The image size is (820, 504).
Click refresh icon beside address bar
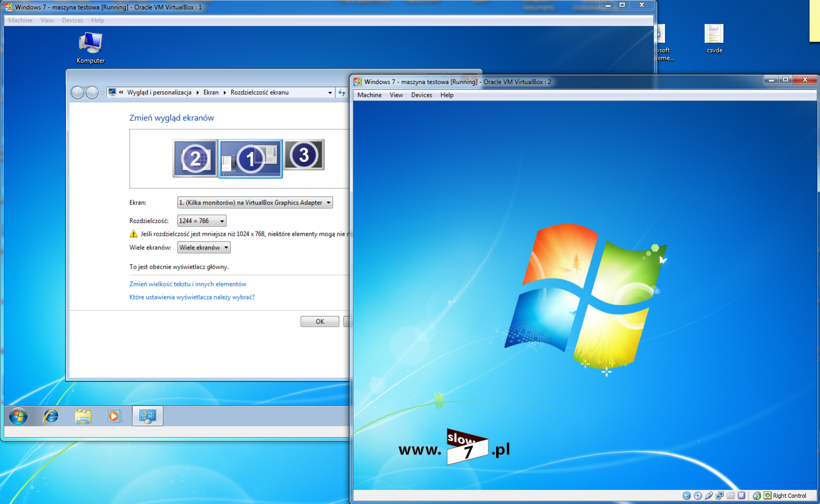pos(342,92)
